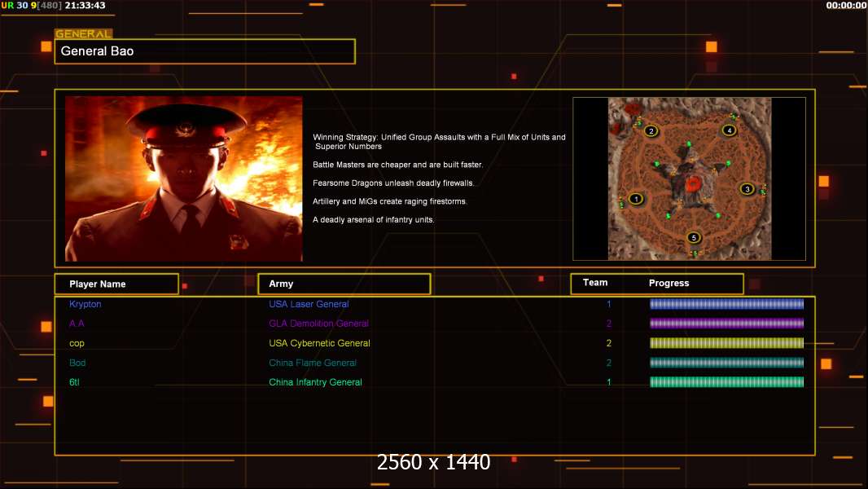Screen dimensions: 868x489
Task: Select player cop in the list
Action: 77,343
